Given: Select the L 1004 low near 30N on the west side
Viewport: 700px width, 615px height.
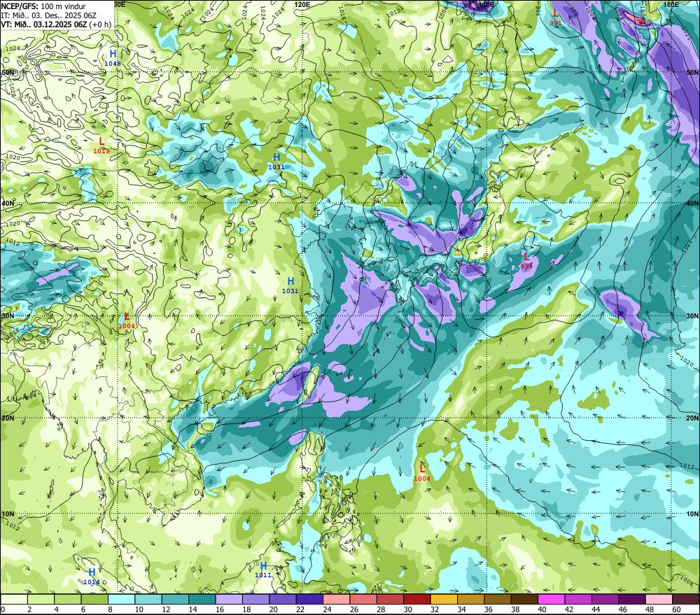Looking at the screenshot, I should coord(127,321).
